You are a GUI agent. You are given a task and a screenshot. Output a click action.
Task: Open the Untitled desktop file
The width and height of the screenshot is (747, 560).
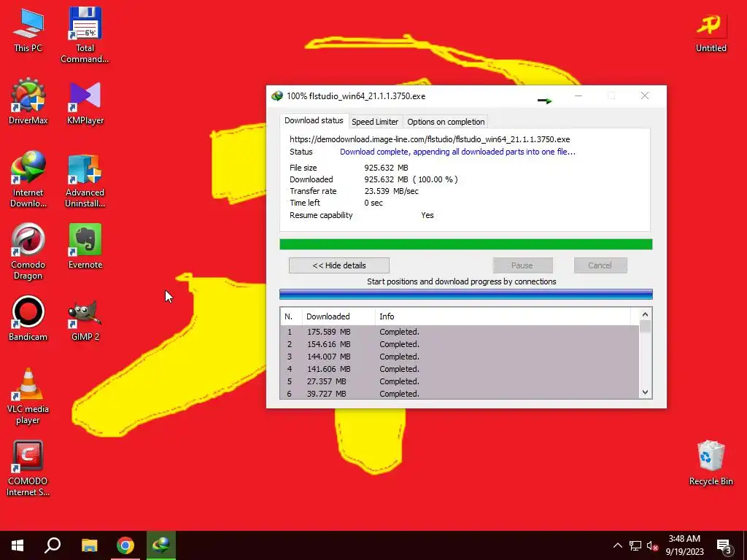[711, 32]
